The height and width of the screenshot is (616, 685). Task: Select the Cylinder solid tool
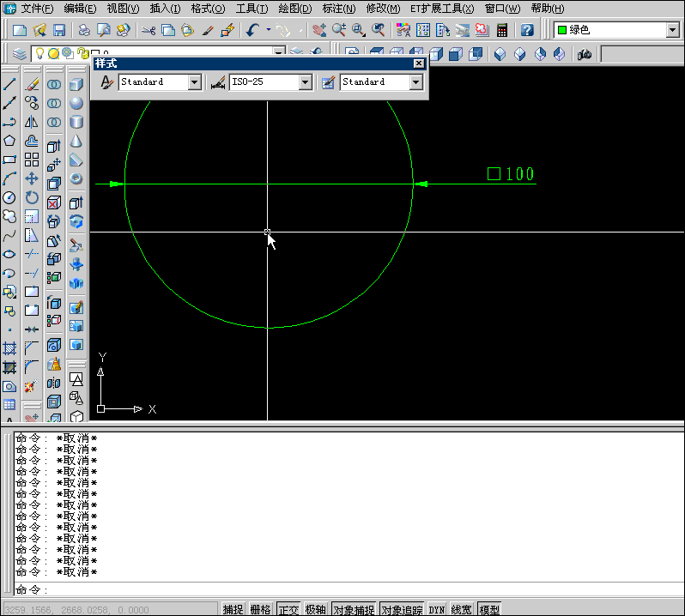coord(76,122)
